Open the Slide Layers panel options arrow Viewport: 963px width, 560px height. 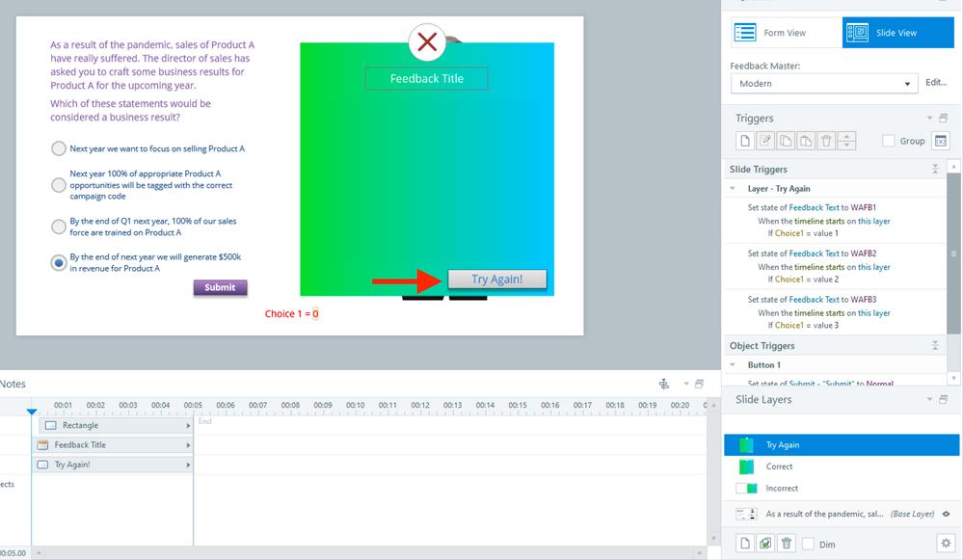click(x=929, y=399)
